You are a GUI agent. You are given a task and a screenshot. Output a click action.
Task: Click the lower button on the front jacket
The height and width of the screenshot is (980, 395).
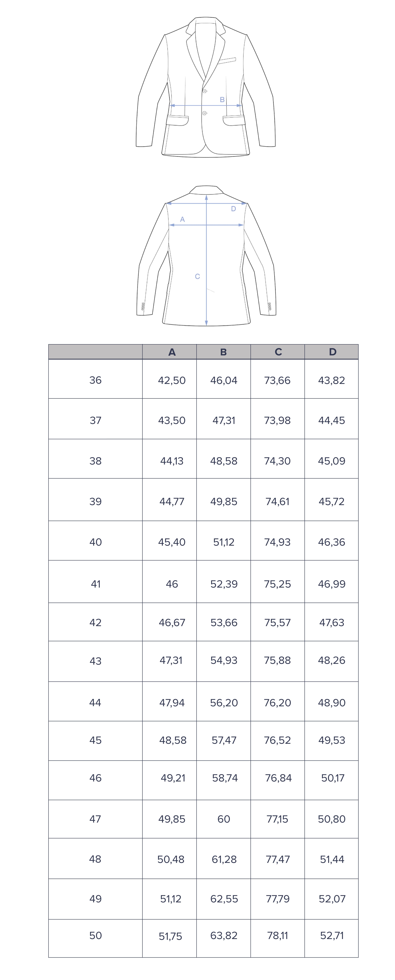(204, 113)
